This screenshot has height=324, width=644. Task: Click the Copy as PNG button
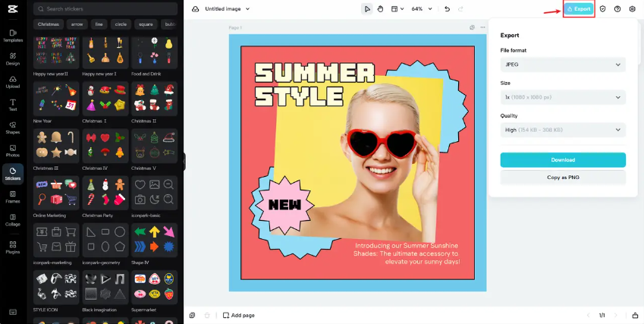click(x=562, y=177)
